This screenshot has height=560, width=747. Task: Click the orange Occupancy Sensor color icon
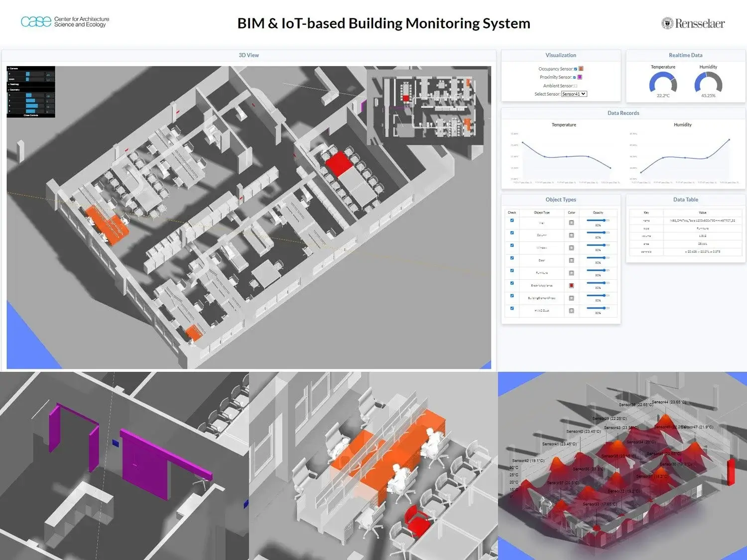[581, 69]
